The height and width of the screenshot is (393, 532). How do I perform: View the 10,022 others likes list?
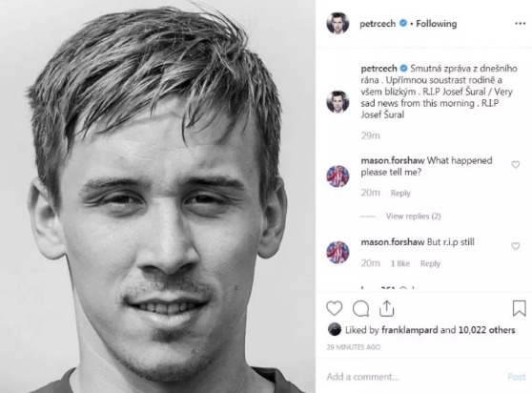pyautogui.click(x=487, y=330)
